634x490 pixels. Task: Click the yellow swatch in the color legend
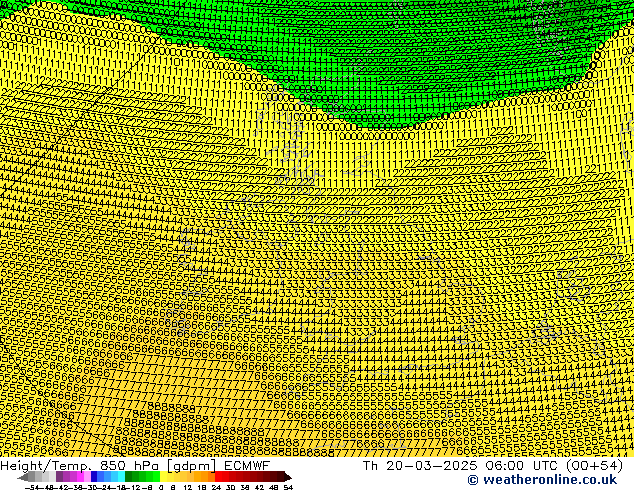click(x=163, y=477)
